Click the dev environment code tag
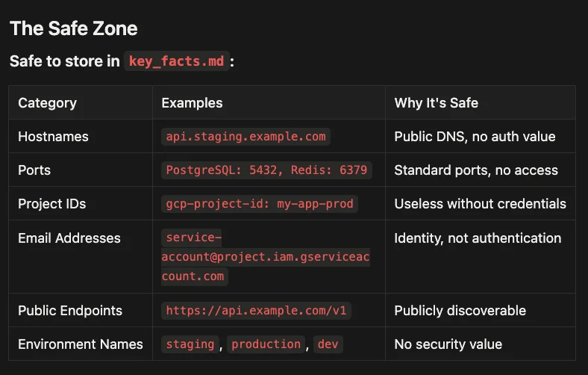This screenshot has height=375, width=588. (x=328, y=344)
